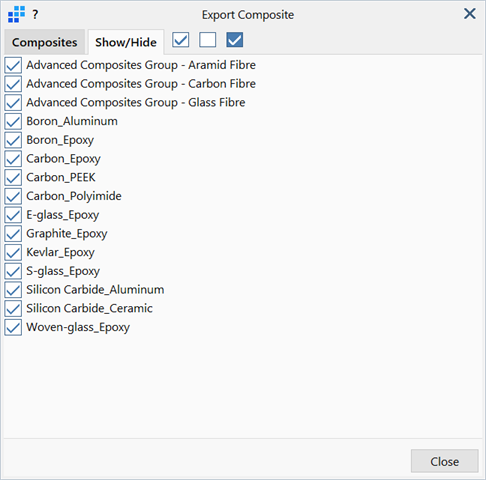The image size is (486, 480).
Task: Click the Close button
Action: point(445,461)
